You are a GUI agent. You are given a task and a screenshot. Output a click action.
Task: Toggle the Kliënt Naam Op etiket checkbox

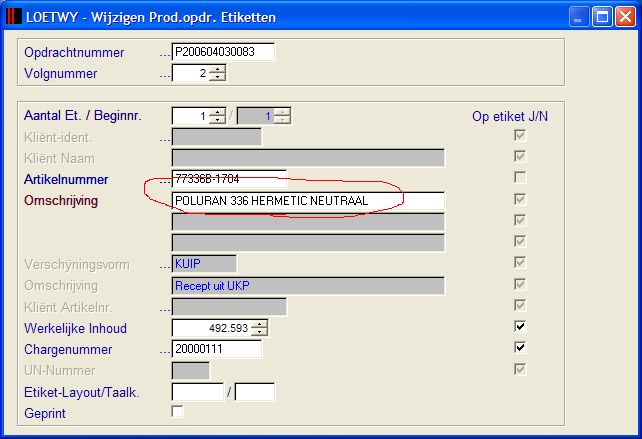point(520,156)
